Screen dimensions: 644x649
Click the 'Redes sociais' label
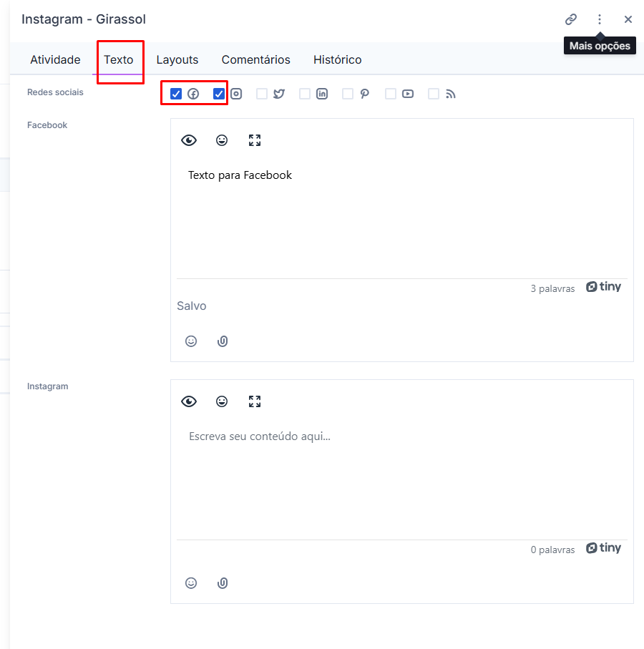(55, 92)
